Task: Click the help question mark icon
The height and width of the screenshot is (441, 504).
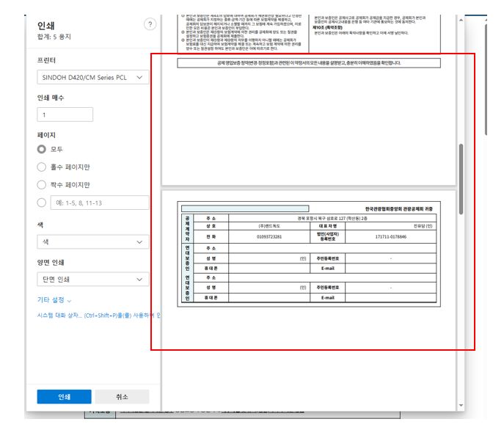Action: pyautogui.click(x=150, y=24)
